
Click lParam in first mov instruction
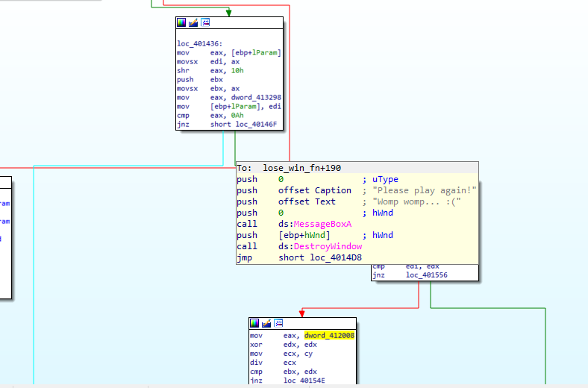(266, 52)
